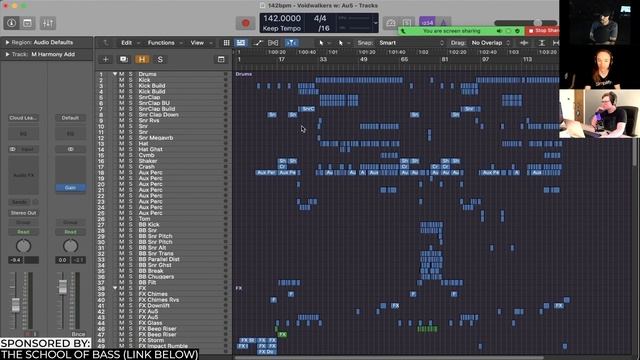Mute the BB Kick track
Image resolution: width=640 pixels, height=360 pixels.
[122, 224]
